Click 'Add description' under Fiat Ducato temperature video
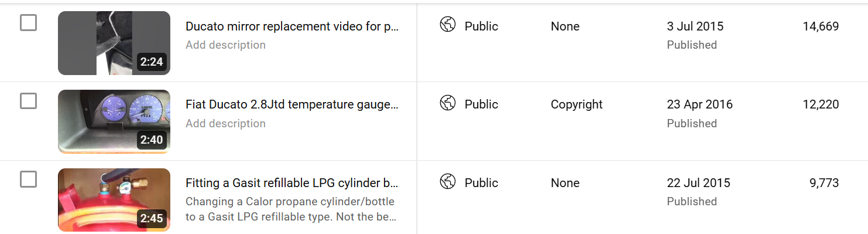This screenshot has height=234, width=868. (225, 124)
